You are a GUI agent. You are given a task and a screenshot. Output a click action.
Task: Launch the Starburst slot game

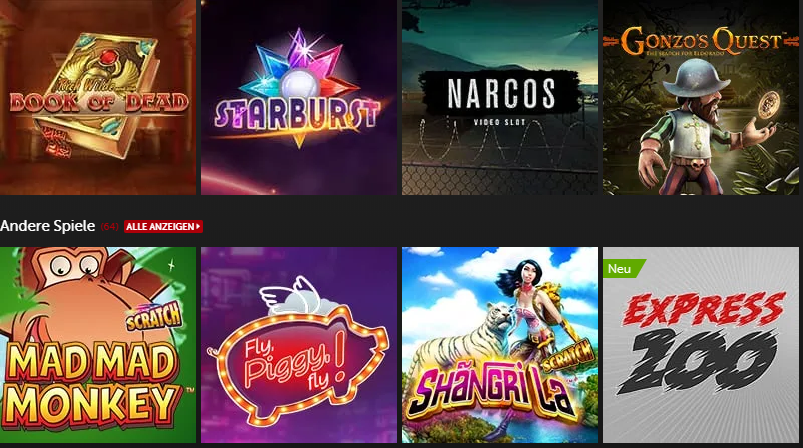pos(299,97)
